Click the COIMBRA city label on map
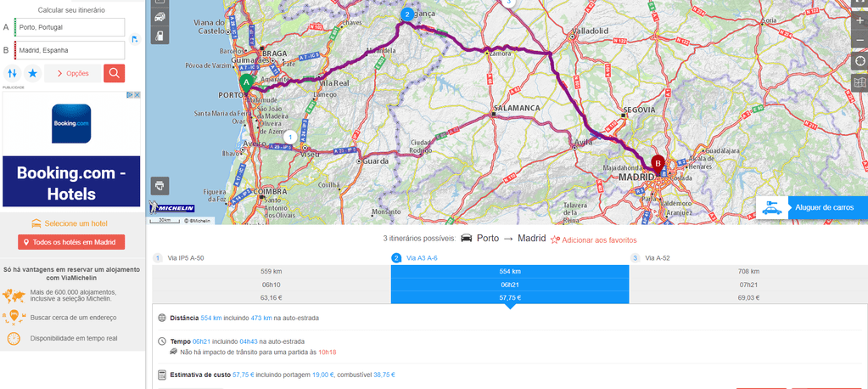Screen dimensions: 868x389 tap(270, 192)
